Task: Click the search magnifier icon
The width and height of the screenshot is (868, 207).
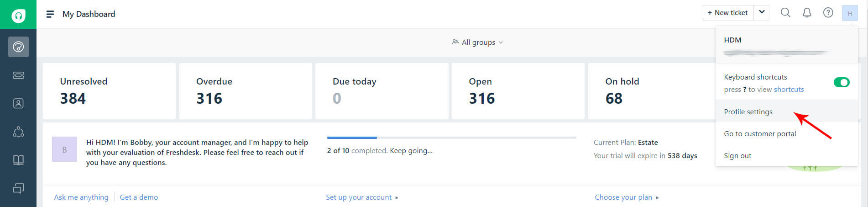Action: coord(785,13)
